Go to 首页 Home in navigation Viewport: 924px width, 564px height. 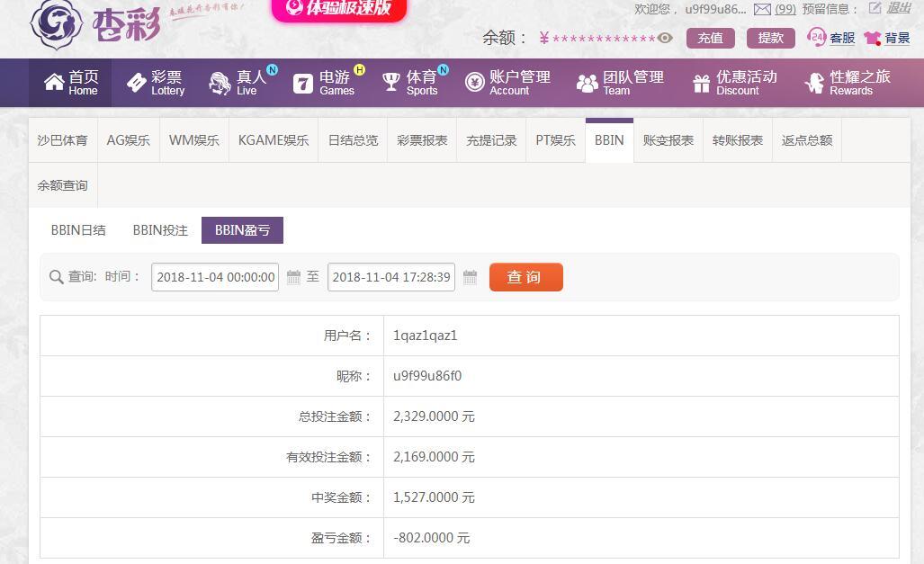(x=71, y=83)
